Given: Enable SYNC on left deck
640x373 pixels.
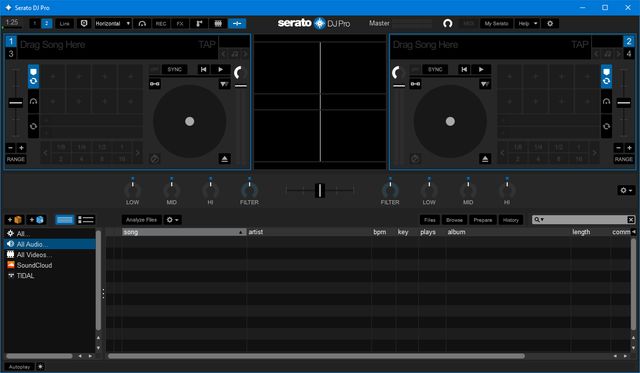Looking at the screenshot, I should click(x=175, y=69).
